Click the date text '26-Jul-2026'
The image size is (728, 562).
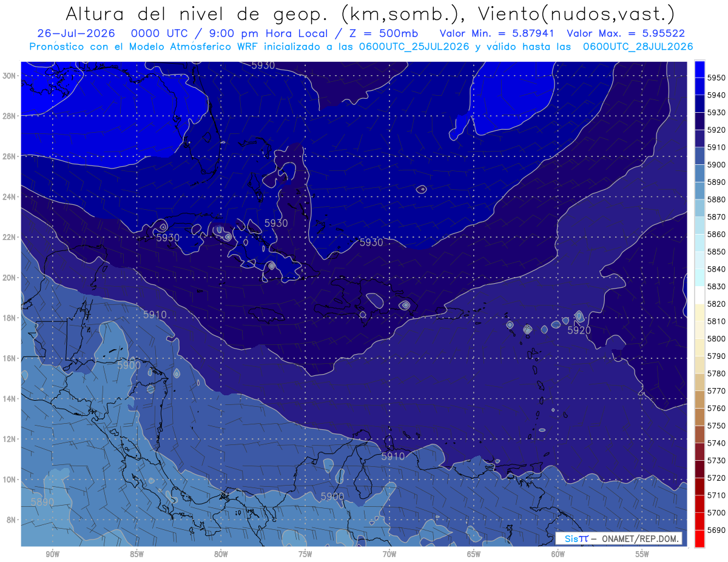(76, 33)
